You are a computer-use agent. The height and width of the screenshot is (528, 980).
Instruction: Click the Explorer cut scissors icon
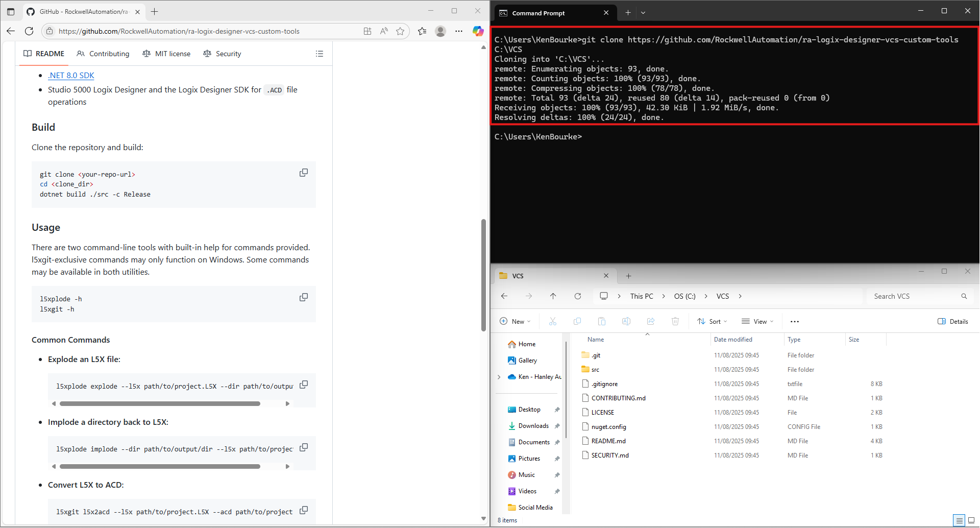point(553,321)
